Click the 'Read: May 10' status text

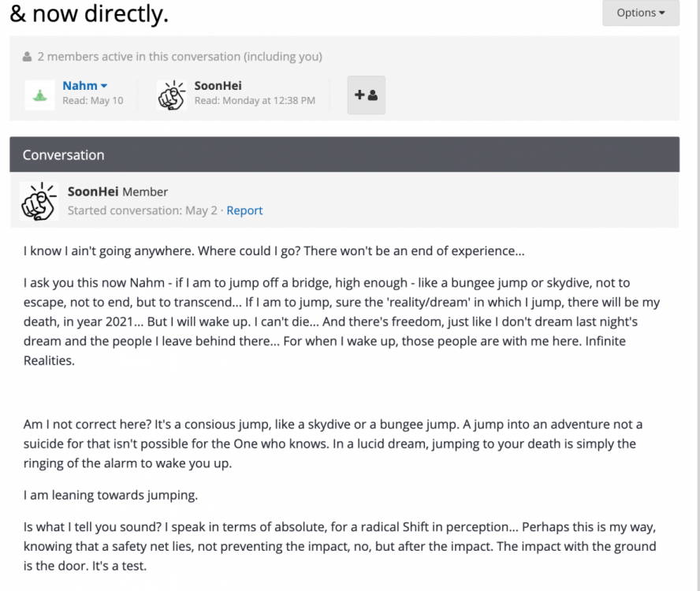tap(93, 101)
